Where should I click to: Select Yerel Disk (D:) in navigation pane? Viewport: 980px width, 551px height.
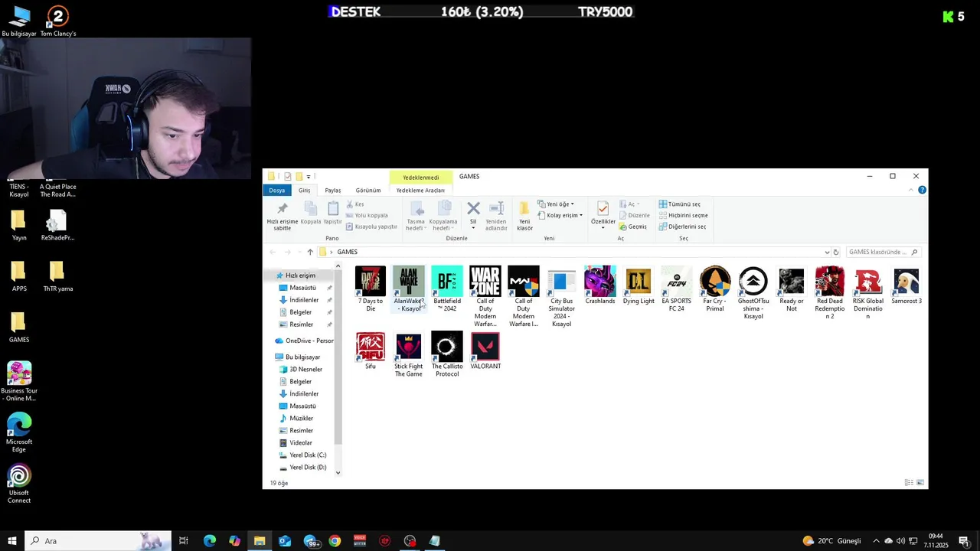(x=302, y=468)
